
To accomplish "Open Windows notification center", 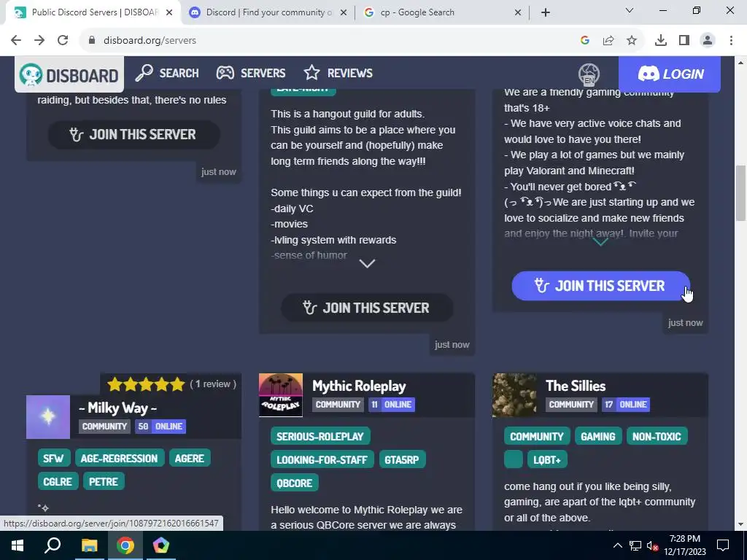I will 723,545.
